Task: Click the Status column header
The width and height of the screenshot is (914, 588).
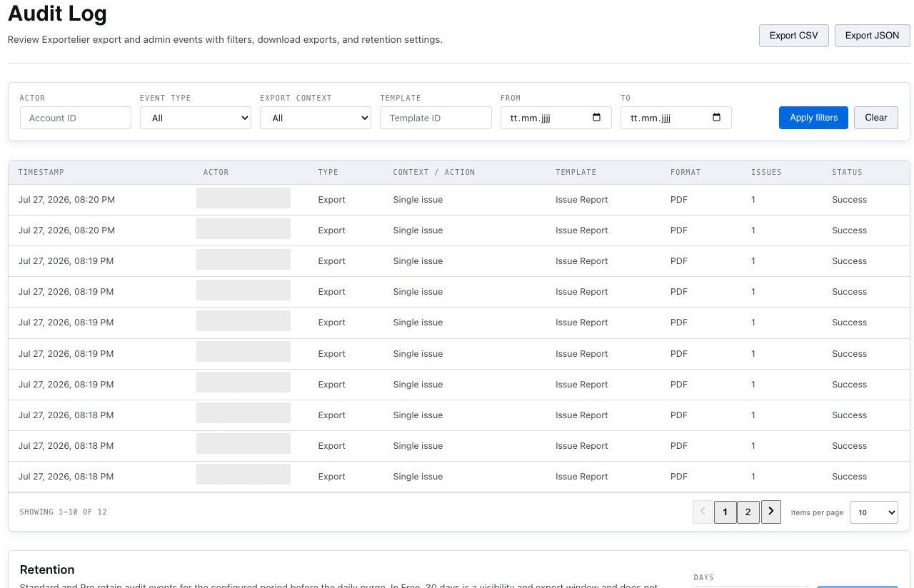Action: coord(847,172)
